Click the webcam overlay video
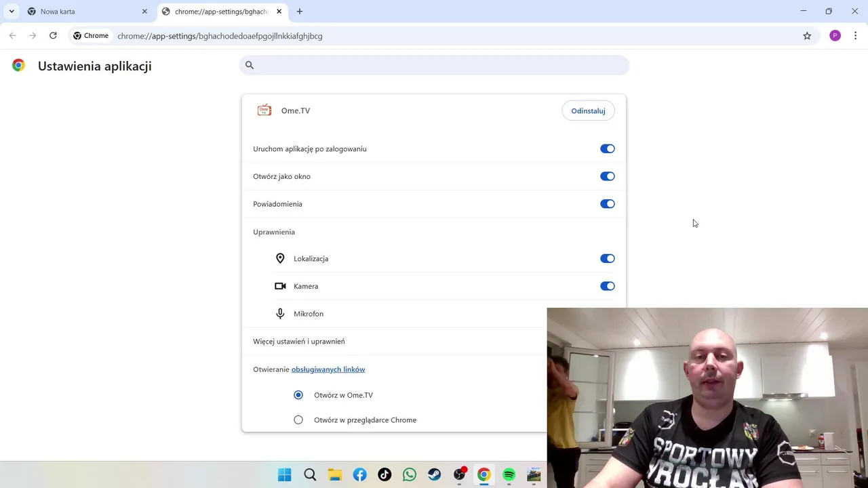Image resolution: width=868 pixels, height=488 pixels. coord(707,398)
